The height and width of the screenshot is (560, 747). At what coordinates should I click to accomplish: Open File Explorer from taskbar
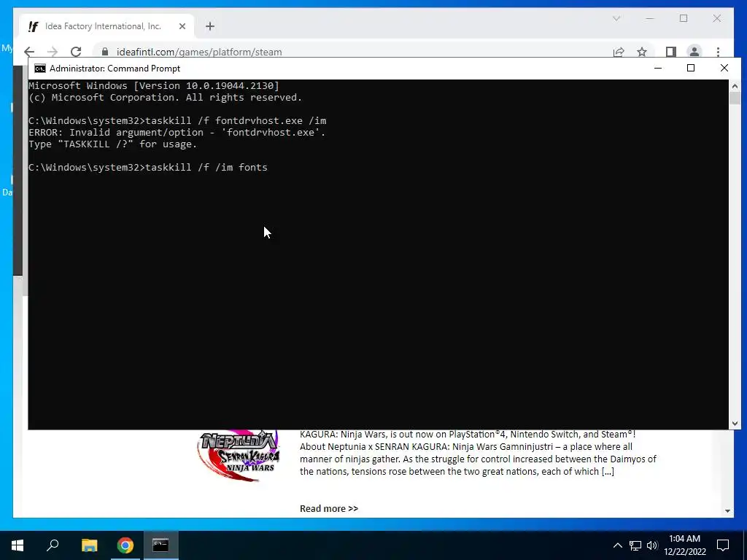click(89, 545)
